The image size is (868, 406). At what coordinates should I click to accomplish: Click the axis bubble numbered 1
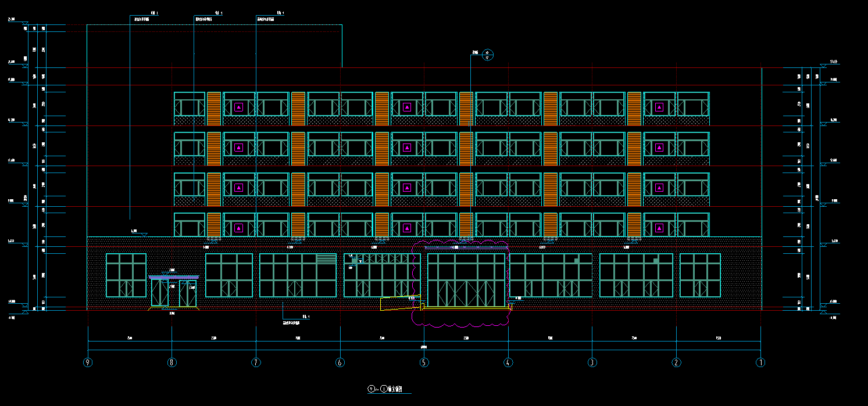[x=760, y=362]
